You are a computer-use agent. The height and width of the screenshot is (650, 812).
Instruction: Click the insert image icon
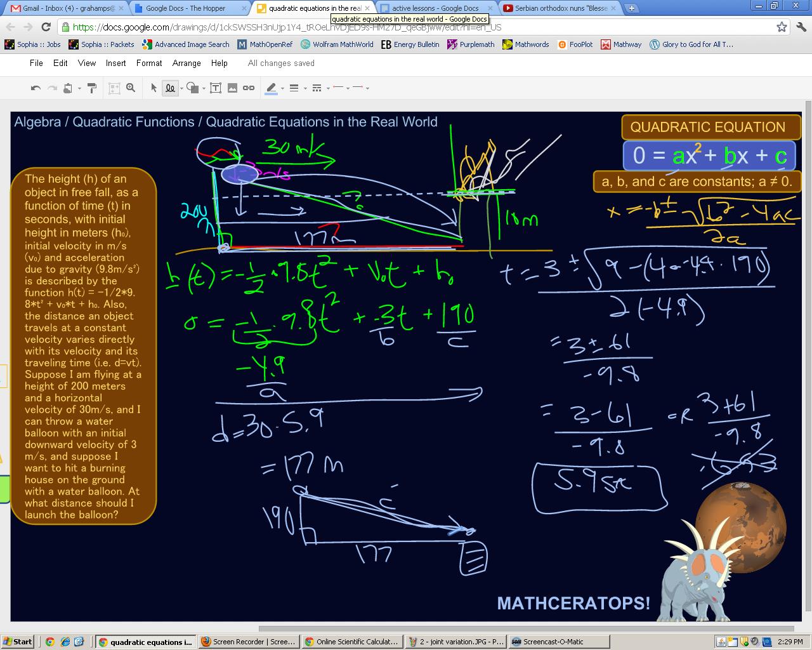[x=232, y=88]
